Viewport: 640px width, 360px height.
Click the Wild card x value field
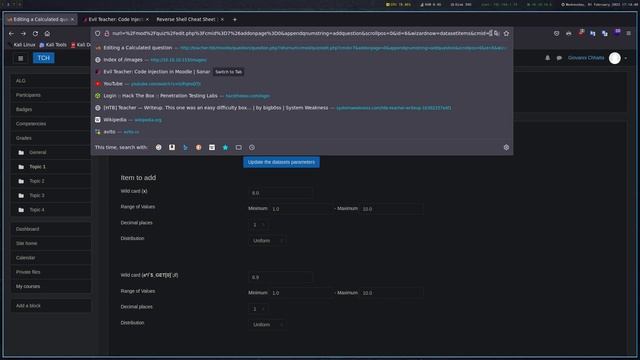[281, 193]
